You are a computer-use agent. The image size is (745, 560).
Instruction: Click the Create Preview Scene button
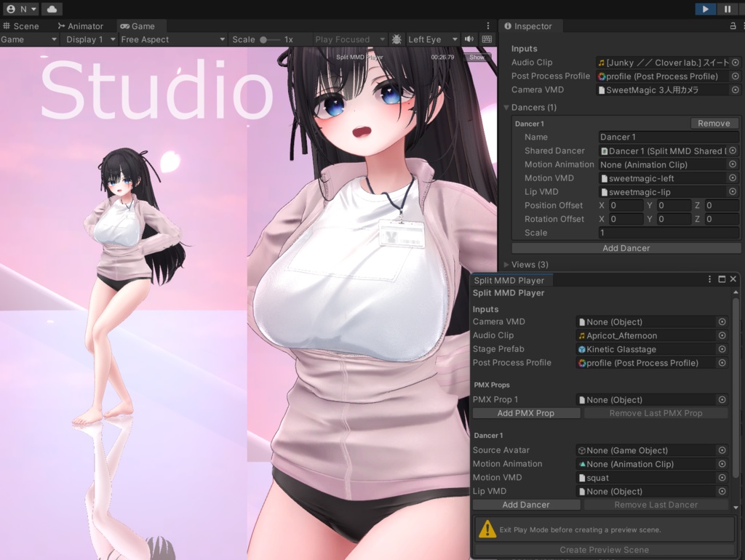(x=605, y=550)
